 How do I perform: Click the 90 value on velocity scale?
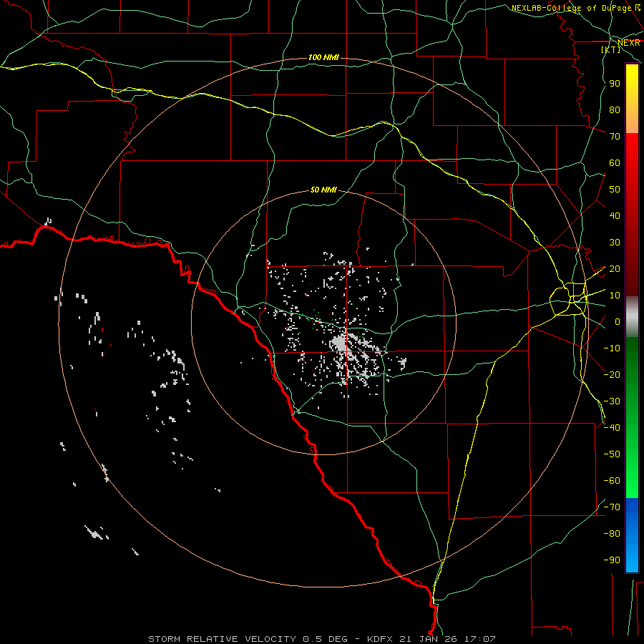click(x=615, y=84)
